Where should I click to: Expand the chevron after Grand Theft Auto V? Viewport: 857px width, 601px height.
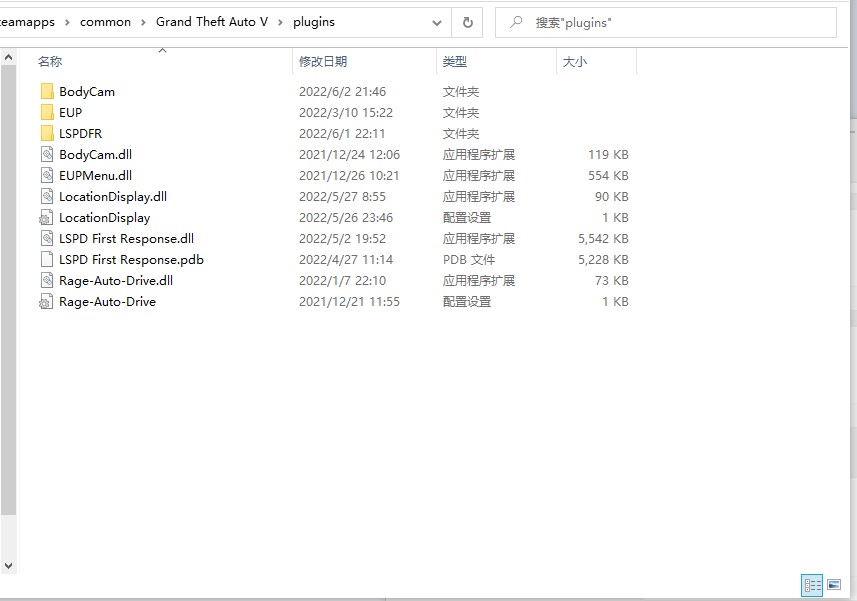[x=280, y=22]
